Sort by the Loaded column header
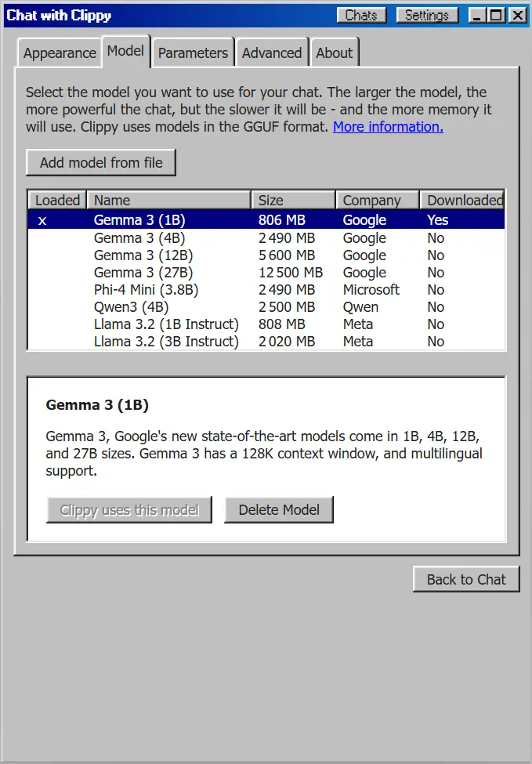532x764 pixels. [x=57, y=201]
